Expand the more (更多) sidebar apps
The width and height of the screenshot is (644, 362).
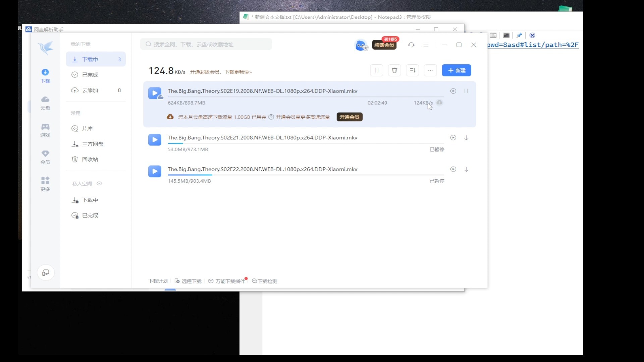pyautogui.click(x=45, y=184)
